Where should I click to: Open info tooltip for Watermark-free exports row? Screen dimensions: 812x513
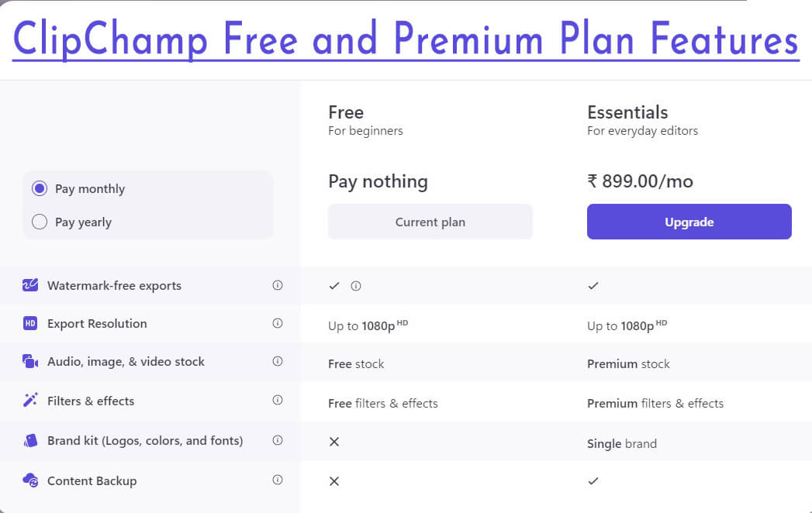pos(278,285)
